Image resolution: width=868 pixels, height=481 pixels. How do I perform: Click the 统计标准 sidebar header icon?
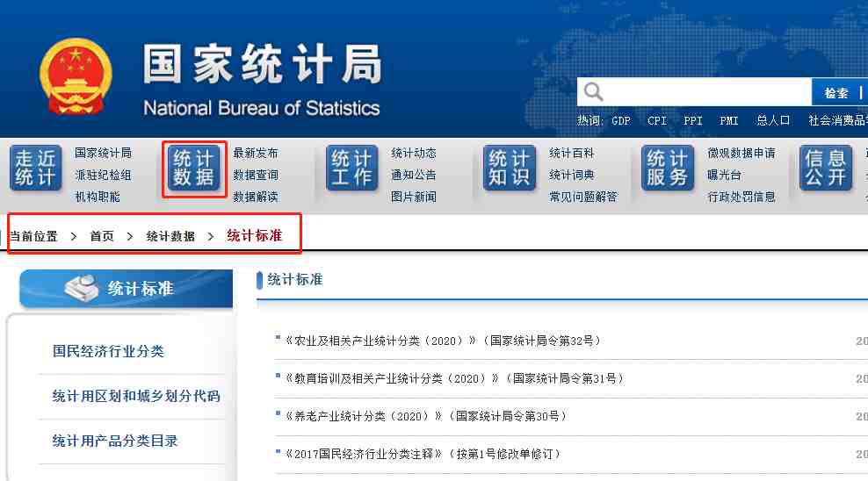point(82,288)
